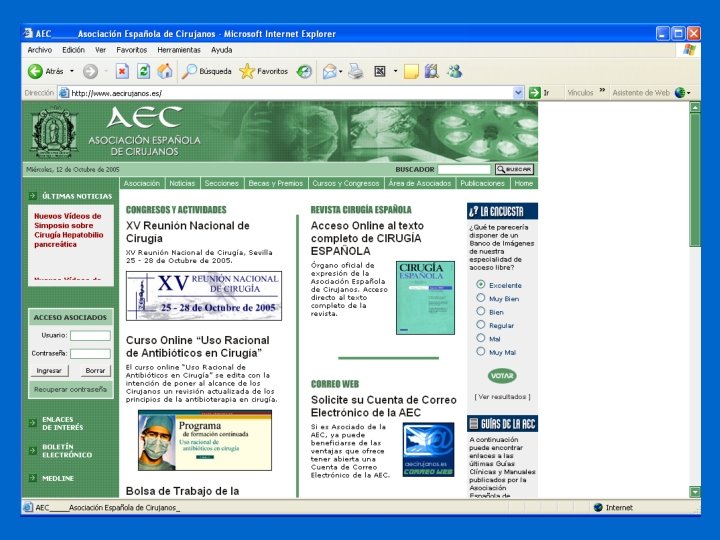The image size is (720, 540).
Task: Click the Asistente de Web globe icon
Action: coord(680,93)
